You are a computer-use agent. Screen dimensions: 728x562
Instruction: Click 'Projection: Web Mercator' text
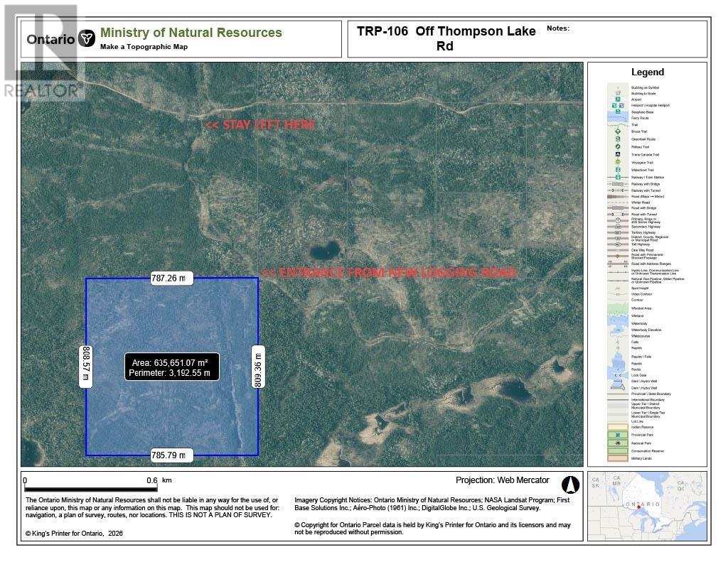pos(503,480)
